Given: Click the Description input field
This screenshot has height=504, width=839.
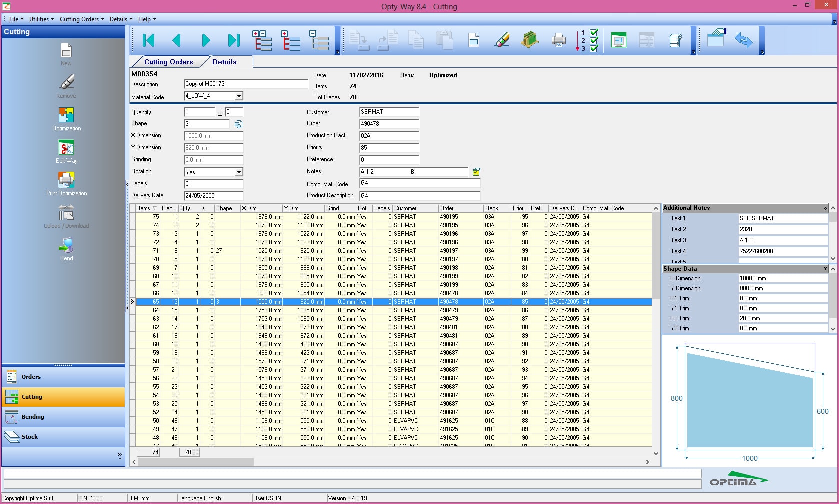Looking at the screenshot, I should click(246, 84).
